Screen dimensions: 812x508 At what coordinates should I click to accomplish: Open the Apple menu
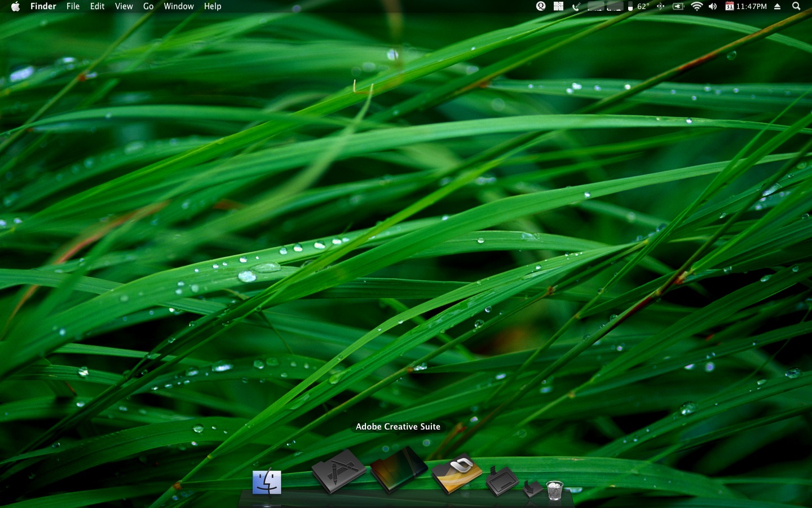(15, 6)
